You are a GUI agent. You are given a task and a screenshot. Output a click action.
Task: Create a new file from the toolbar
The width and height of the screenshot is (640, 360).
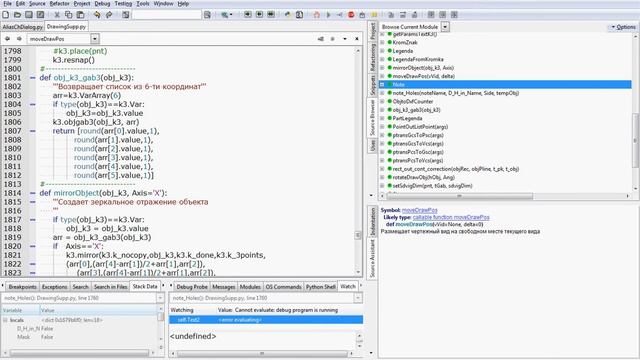(x=6, y=15)
